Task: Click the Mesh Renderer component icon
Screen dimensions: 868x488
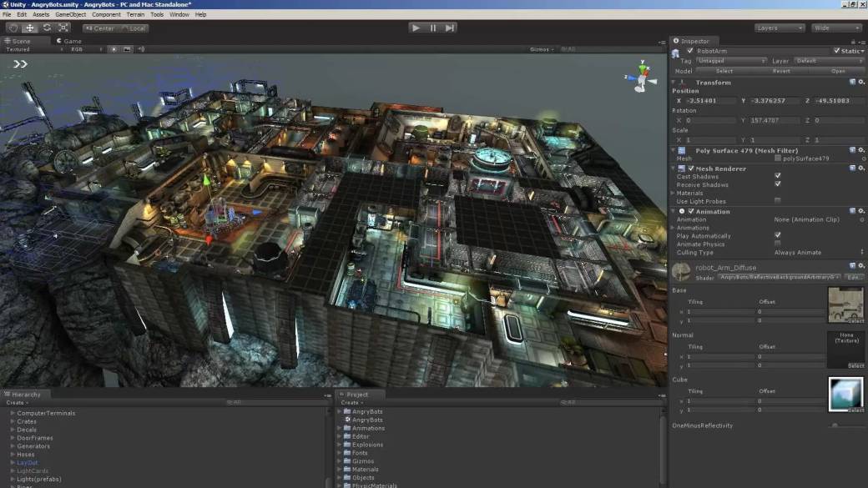Action: 681,169
